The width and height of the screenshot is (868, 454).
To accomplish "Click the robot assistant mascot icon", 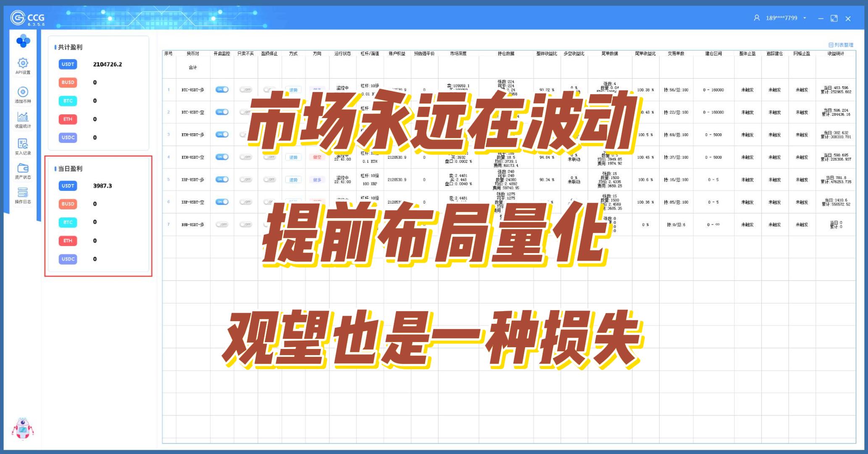I will [x=23, y=429].
